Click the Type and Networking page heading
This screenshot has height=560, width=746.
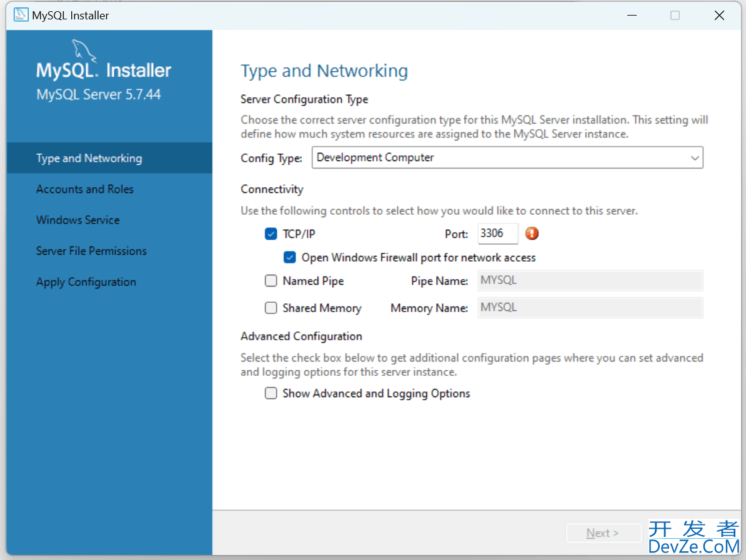(x=324, y=71)
